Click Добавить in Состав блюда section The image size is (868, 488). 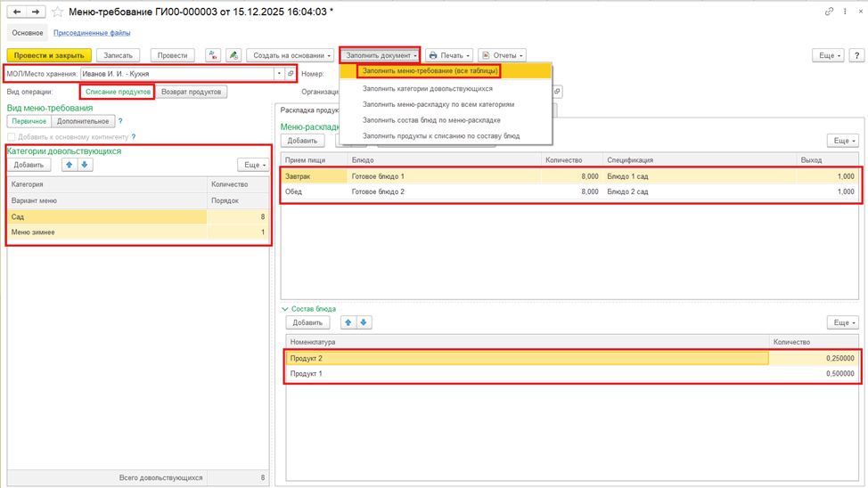click(307, 322)
